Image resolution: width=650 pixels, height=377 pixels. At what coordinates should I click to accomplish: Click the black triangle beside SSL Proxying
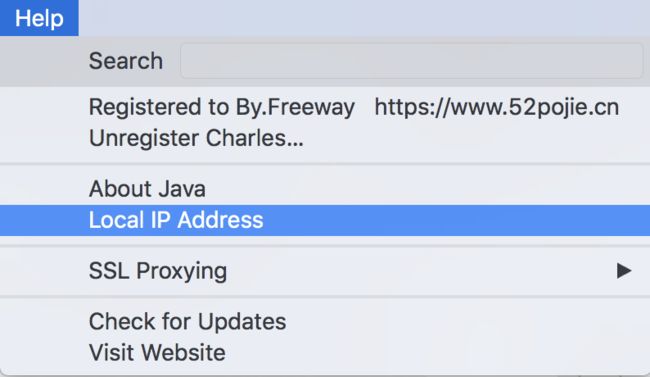[x=623, y=271]
